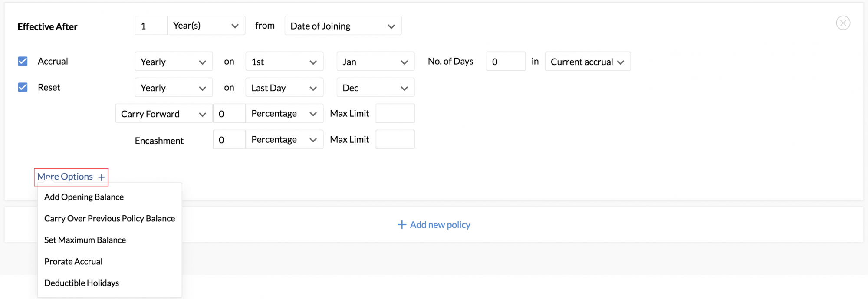Image resolution: width=868 pixels, height=299 pixels.
Task: Uncheck the Accrual checkbox
Action: [23, 61]
